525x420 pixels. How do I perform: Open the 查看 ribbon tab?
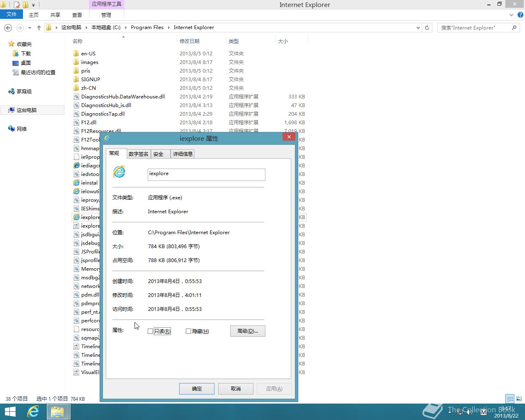pyautogui.click(x=77, y=15)
